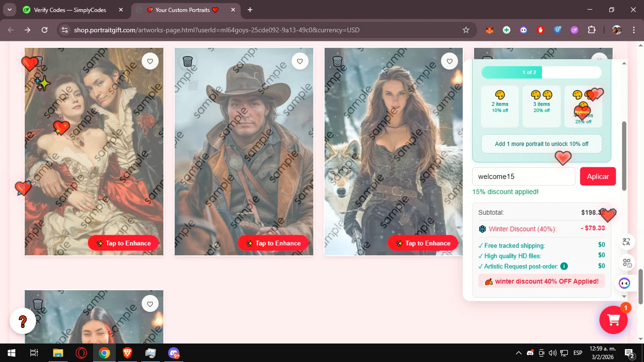The height and width of the screenshot is (362, 644).
Task: Reload the current page
Action: (44, 30)
